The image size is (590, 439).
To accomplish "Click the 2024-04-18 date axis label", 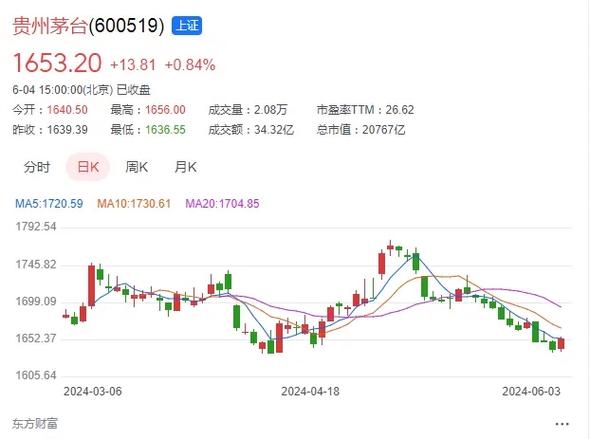I will point(310,391).
